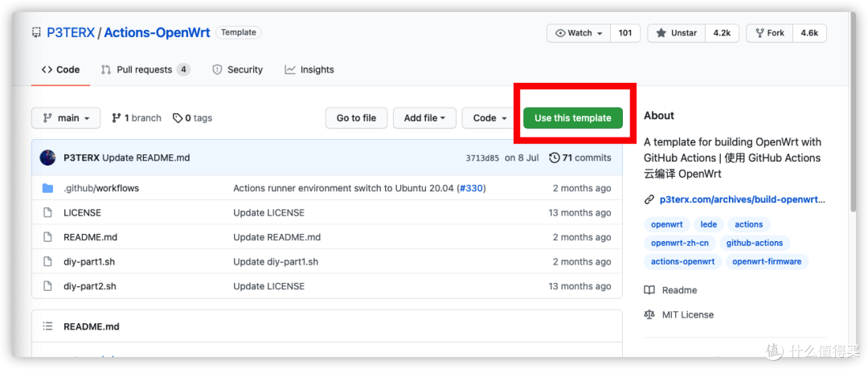Click the tags icon beside 0 tags
Screen dimensions: 868x369
click(177, 118)
